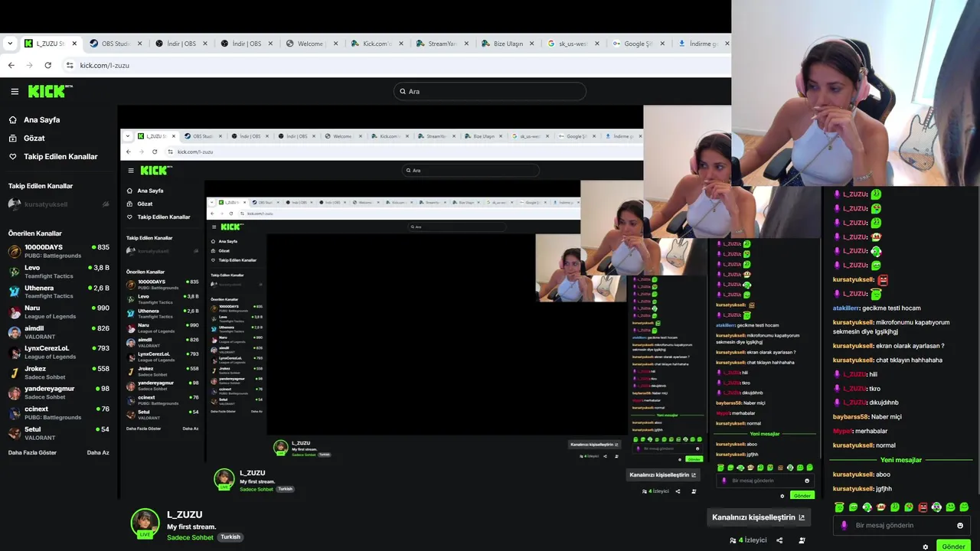
Task: Close the Bize Ulaşın browser tab
Action: click(x=531, y=44)
